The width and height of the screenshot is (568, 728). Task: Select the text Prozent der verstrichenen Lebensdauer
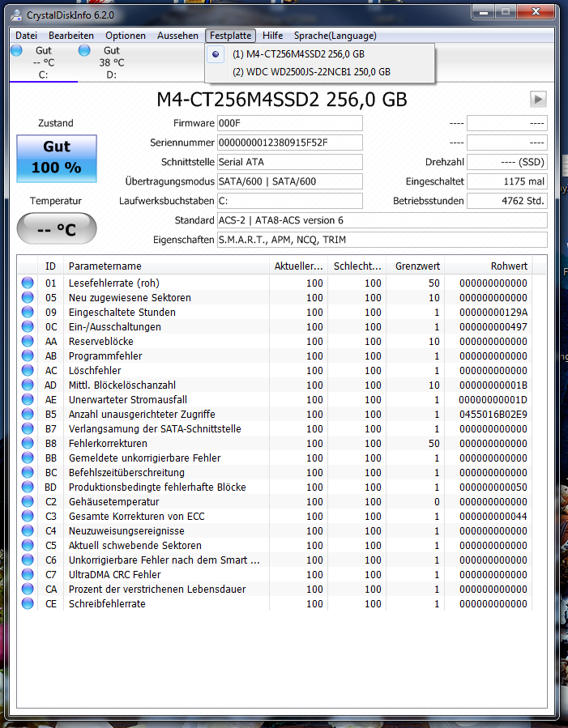[x=157, y=590]
